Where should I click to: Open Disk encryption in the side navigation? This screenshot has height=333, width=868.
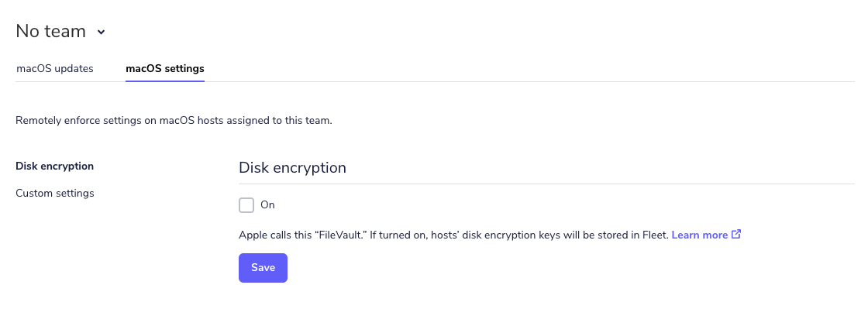[x=54, y=166]
